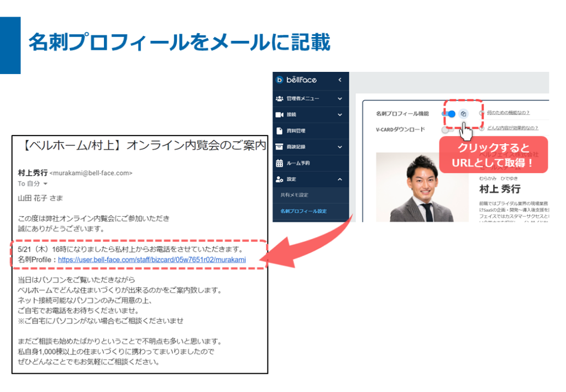Click the bellFace logo icon

click(280, 80)
